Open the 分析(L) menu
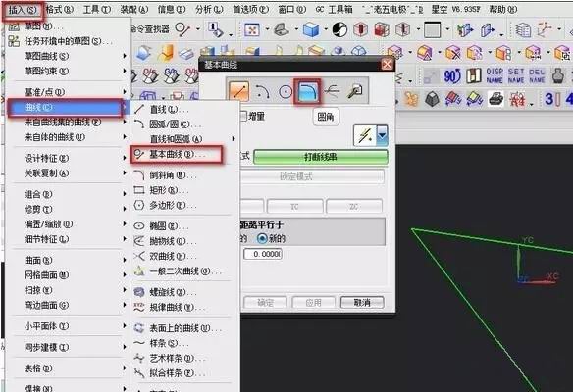Image resolution: width=573 pixels, height=392 pixels. tap(209, 10)
